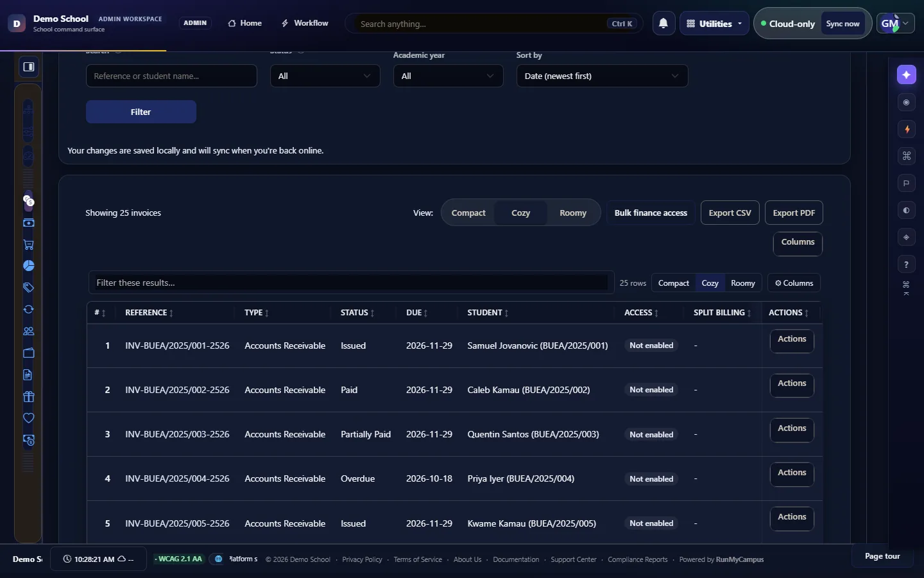Open the pie chart sidebar icon

28,266
